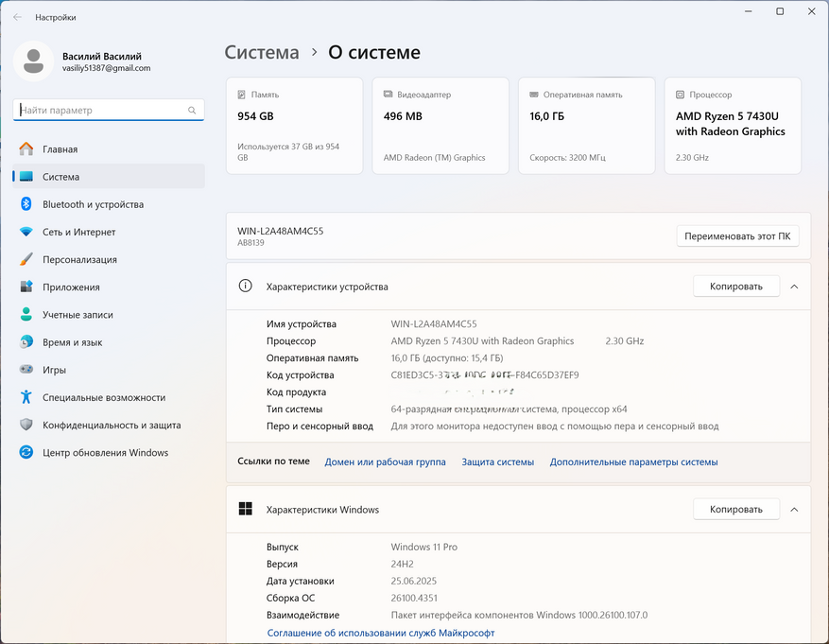829x644 pixels.
Task: Select Главная in sidebar
Action: tap(60, 149)
